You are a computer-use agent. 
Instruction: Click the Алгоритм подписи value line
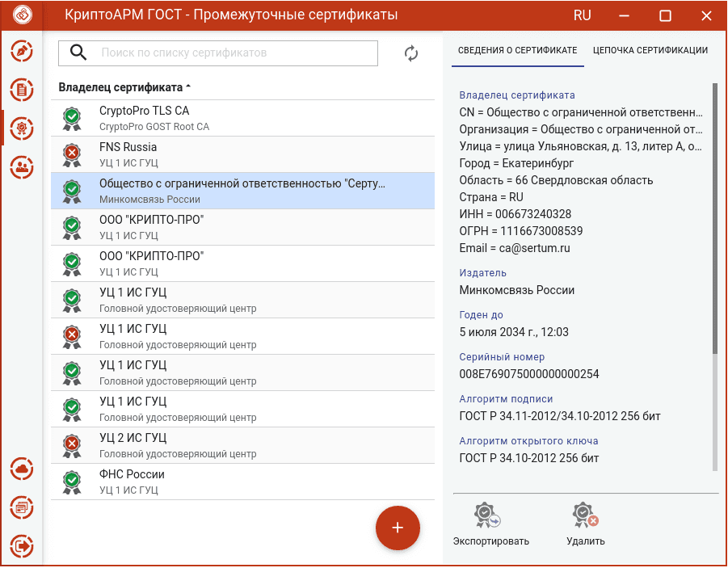coord(559,416)
